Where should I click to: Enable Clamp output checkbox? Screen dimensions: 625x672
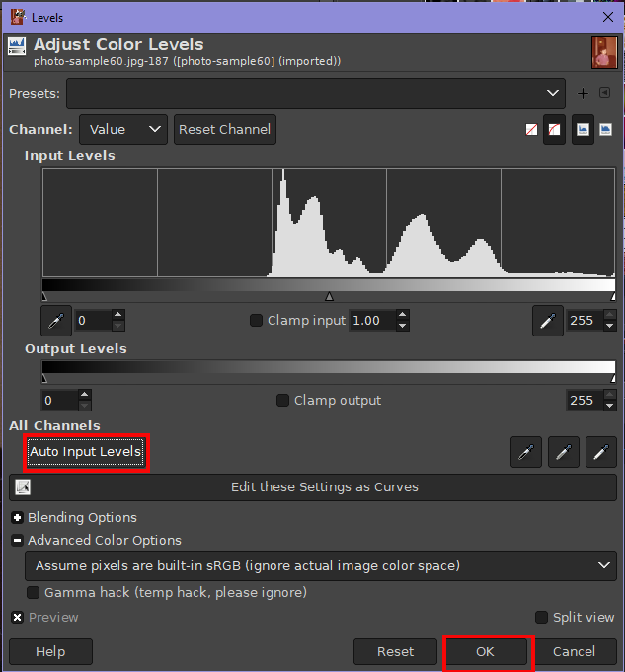point(282,401)
